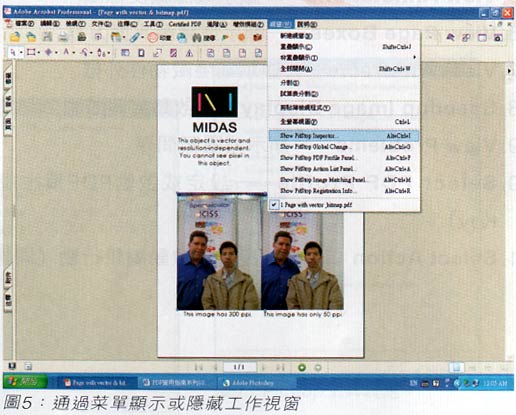Screen dimensions: 516x415
Task: Select 'Show PitStop Registration Info...' menu item
Action: point(344,191)
